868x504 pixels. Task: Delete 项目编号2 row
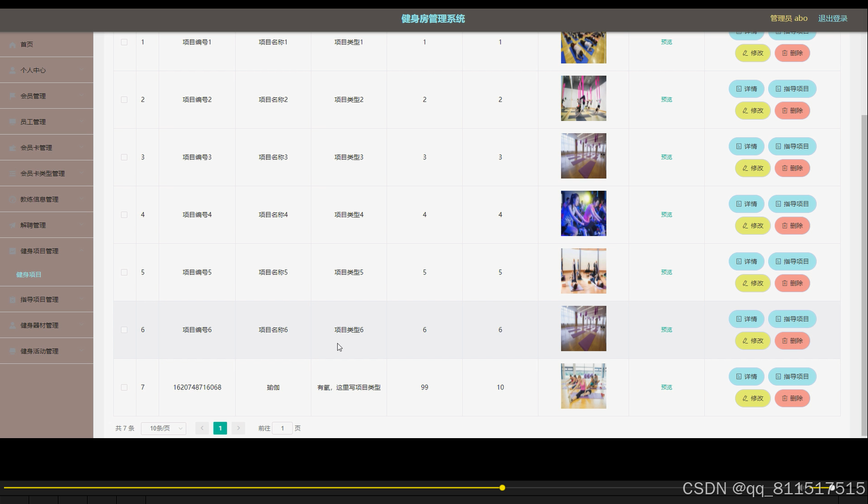coord(792,111)
